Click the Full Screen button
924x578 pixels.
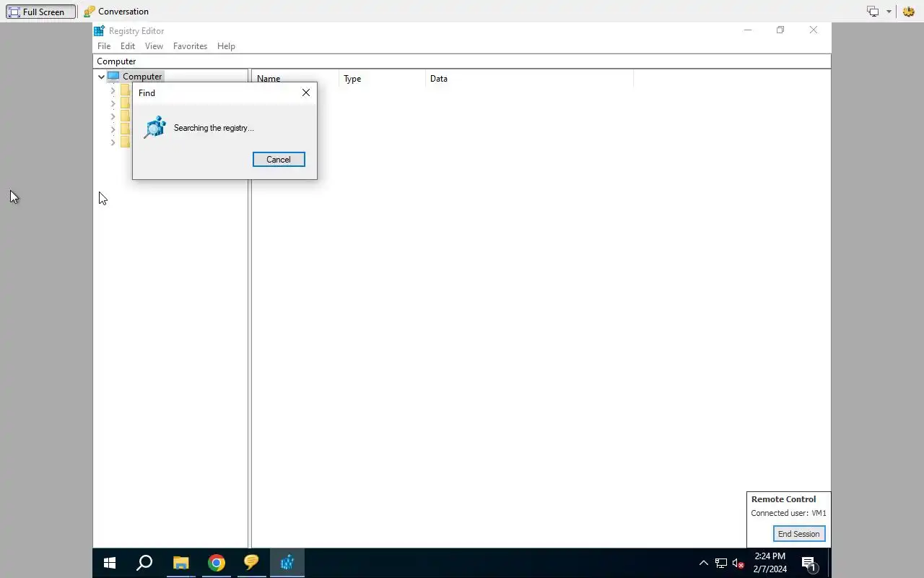pos(41,12)
